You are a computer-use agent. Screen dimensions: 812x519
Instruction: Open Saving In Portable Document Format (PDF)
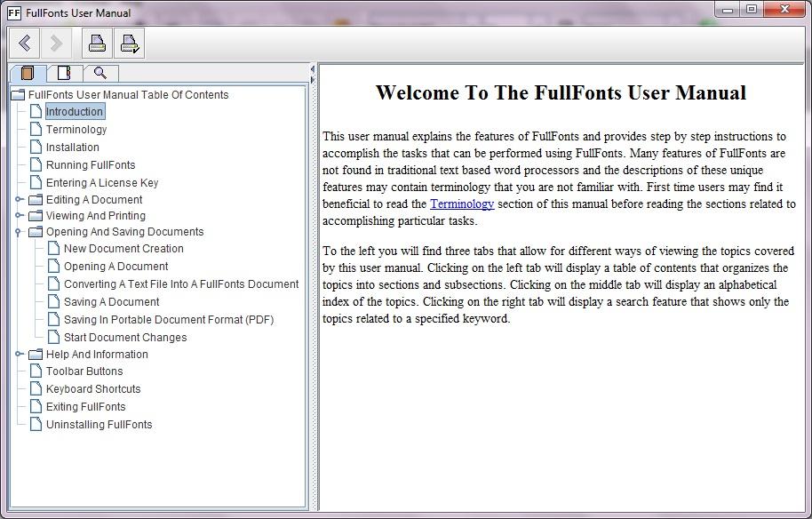[x=169, y=320]
